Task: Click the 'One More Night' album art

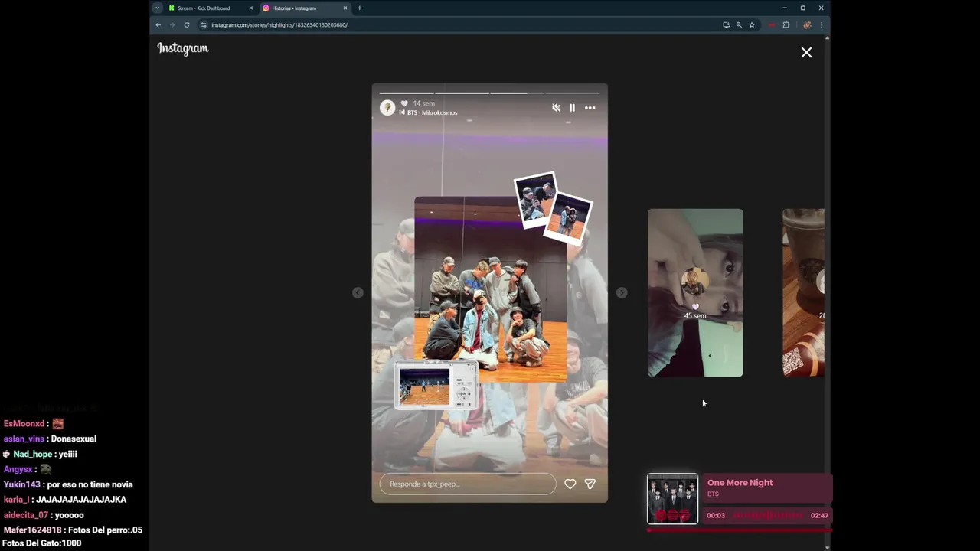Action: [672, 499]
